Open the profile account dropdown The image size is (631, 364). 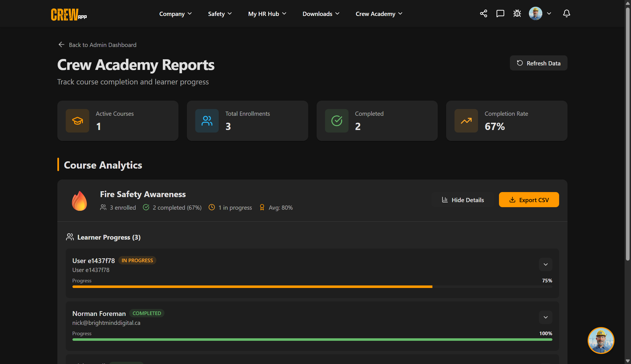point(540,13)
